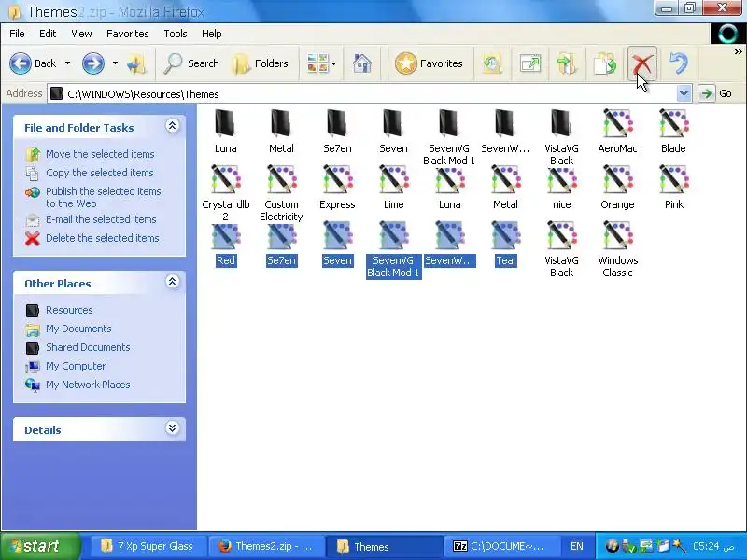Image resolution: width=747 pixels, height=560 pixels.
Task: Select the nice theme file
Action: pos(562,179)
